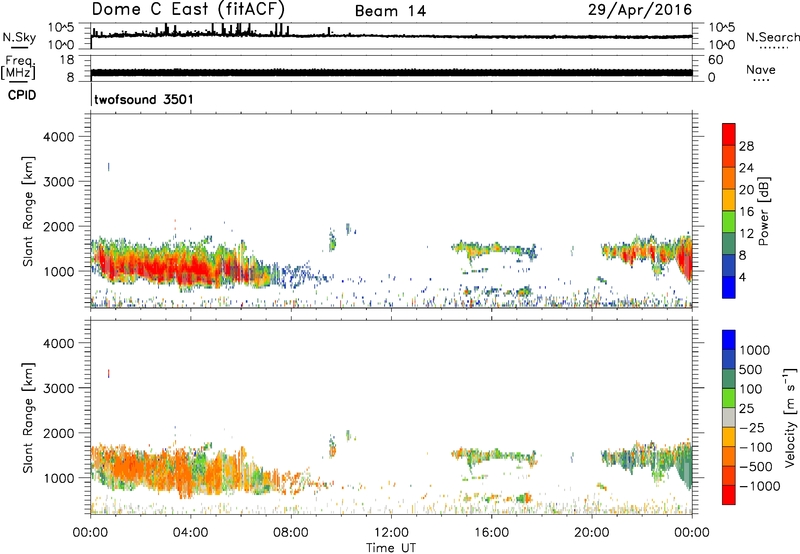Click the 20:00 time axis tick label
Viewport: 800px width, 554px height.
[x=592, y=533]
